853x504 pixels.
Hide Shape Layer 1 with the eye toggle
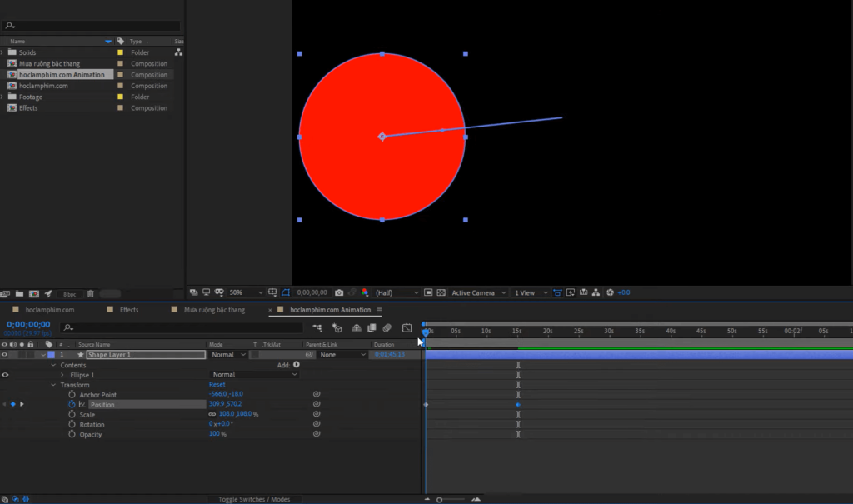click(x=5, y=354)
